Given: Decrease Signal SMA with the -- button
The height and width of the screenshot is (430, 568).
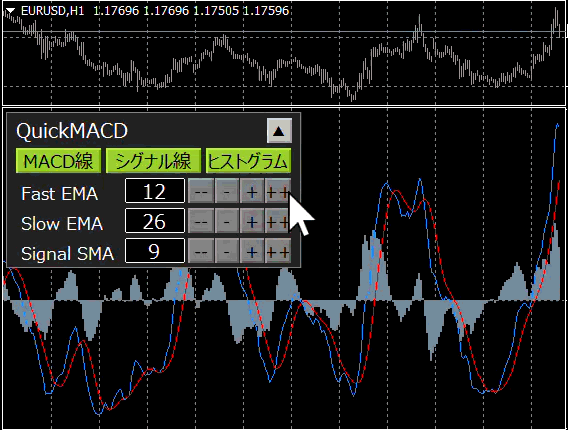Looking at the screenshot, I should pos(201,251).
